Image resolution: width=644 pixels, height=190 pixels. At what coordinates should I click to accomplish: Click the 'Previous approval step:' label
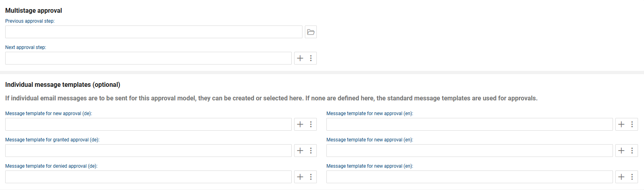tap(30, 21)
